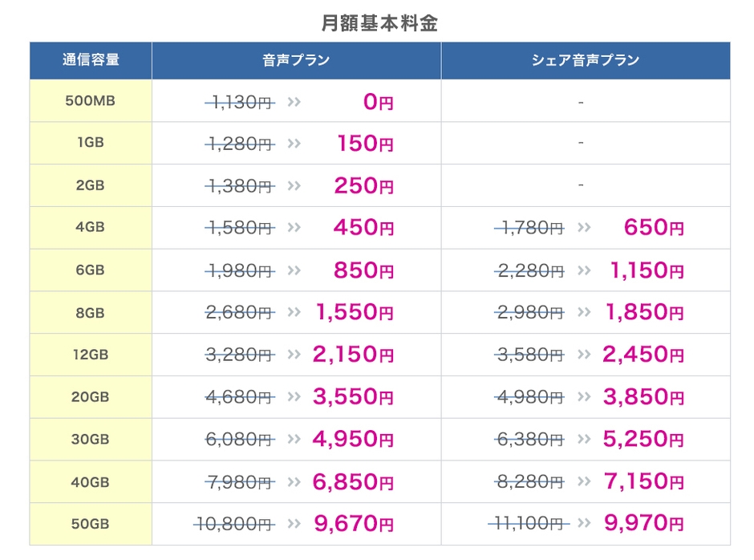754x560 pixels.
Task: Select the 500MB capacity cell
Action: click(x=91, y=101)
